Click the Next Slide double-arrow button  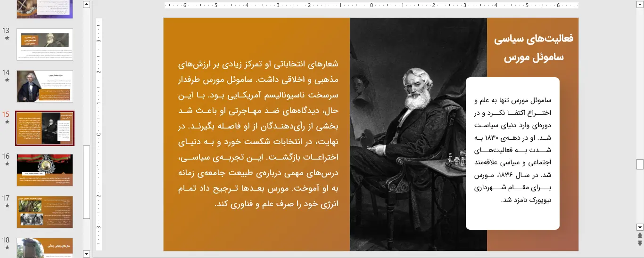pos(640,243)
